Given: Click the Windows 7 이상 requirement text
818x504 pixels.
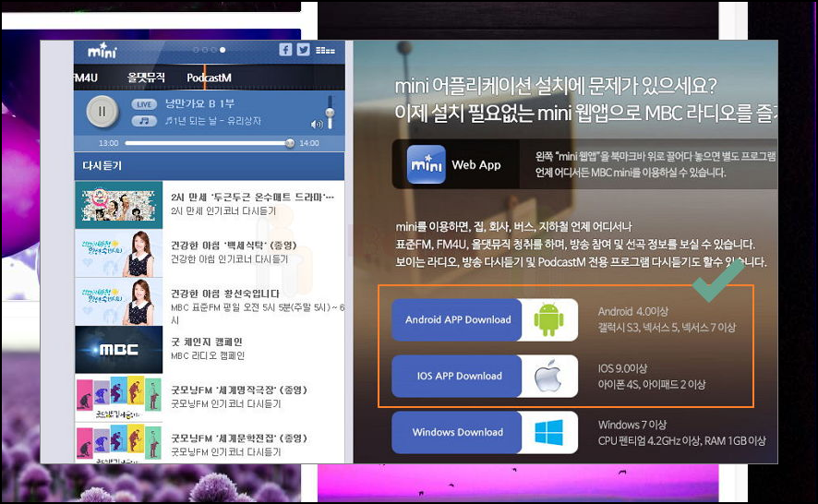Looking at the screenshot, I should [632, 425].
